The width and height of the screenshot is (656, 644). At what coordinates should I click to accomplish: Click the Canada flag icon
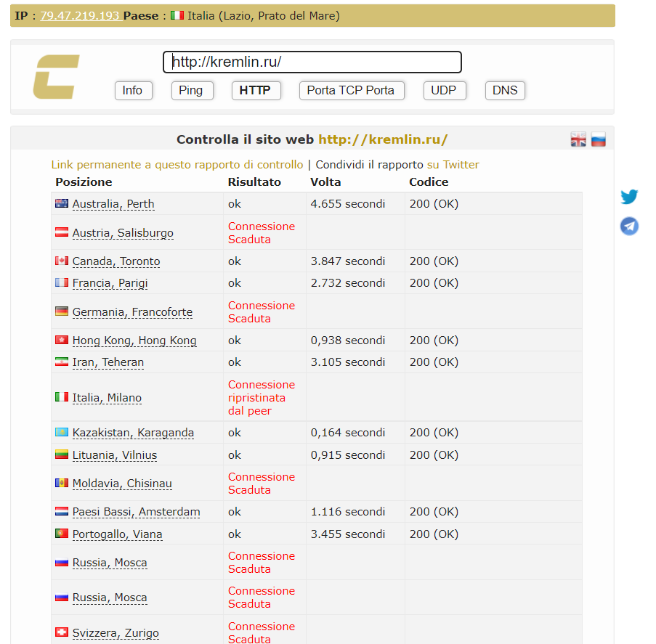62,261
